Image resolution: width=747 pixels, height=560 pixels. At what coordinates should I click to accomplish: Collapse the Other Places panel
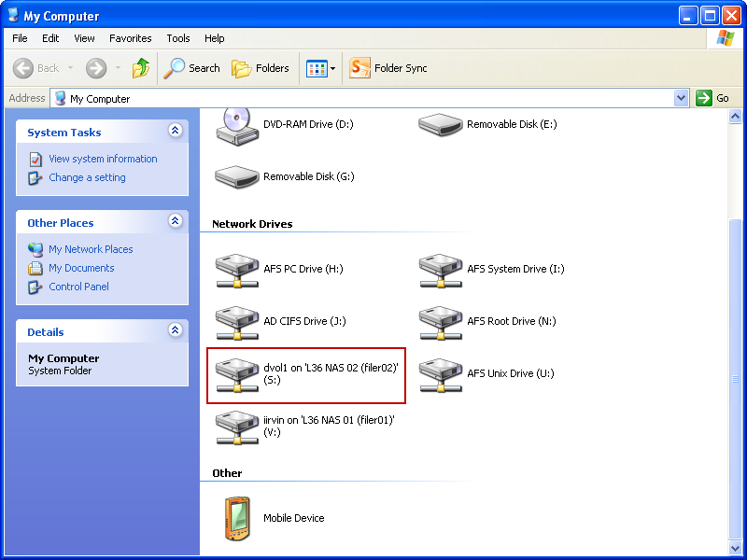click(176, 221)
